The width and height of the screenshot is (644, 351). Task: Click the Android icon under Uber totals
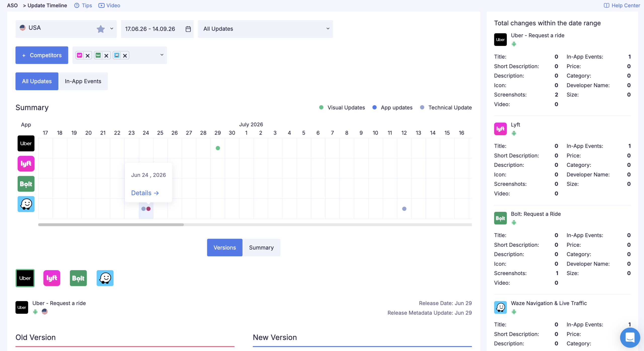pos(514,44)
